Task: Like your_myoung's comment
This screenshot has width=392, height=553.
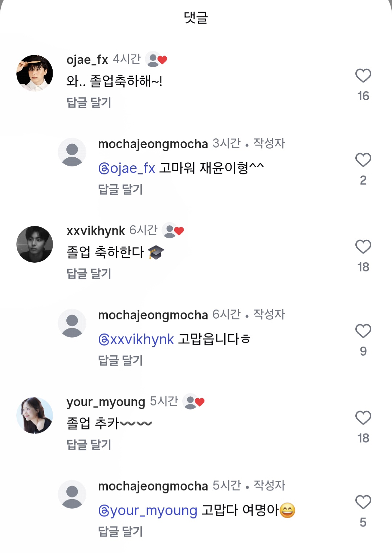Action: (363, 418)
